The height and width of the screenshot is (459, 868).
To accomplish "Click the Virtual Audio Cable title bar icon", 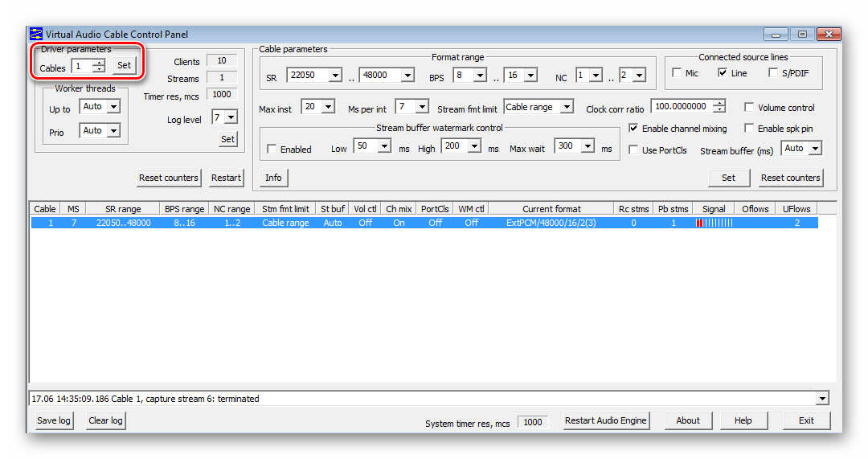I will [36, 35].
